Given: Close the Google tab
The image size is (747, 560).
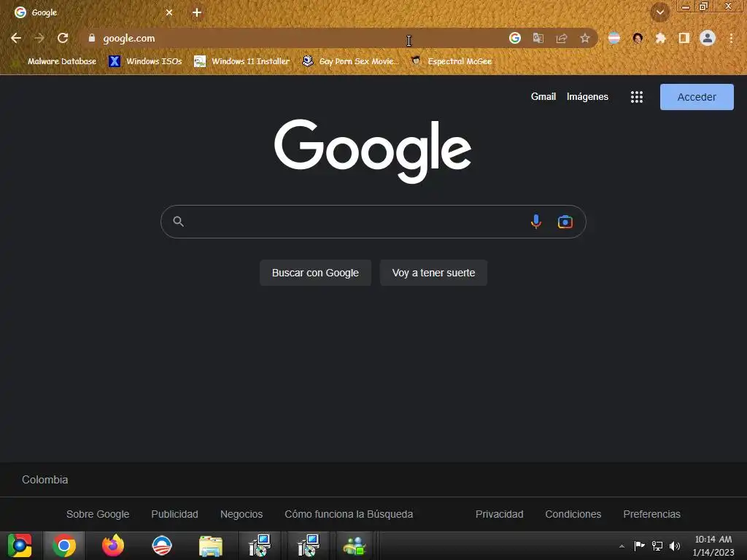Looking at the screenshot, I should [x=169, y=12].
